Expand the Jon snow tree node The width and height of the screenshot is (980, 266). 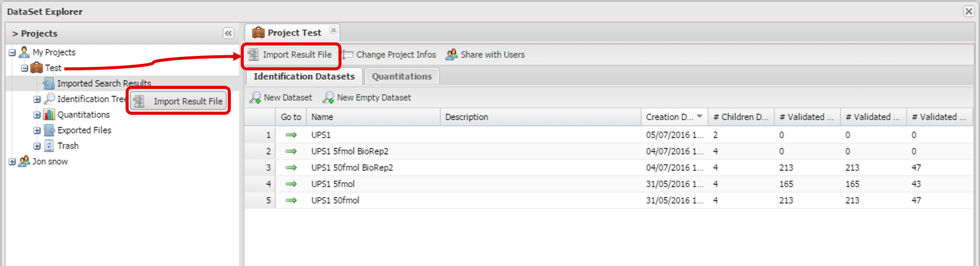tap(12, 162)
